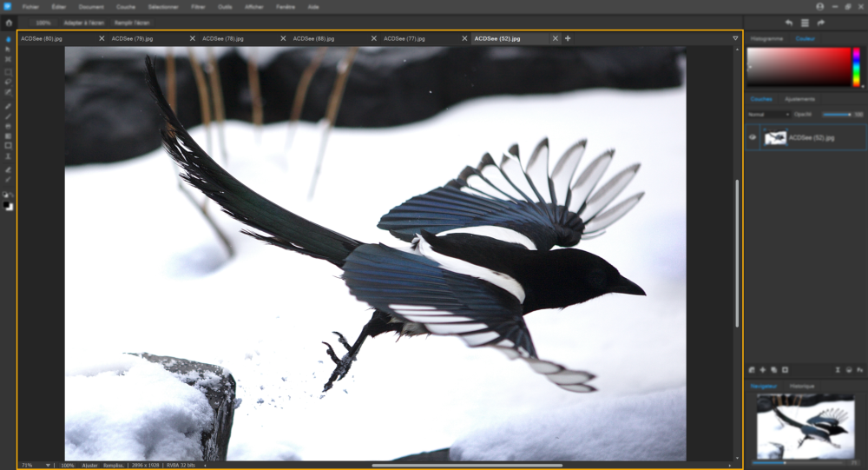Close the ACDSee (88).jpg tab
Image resolution: width=868 pixels, height=470 pixels.
[x=373, y=38]
